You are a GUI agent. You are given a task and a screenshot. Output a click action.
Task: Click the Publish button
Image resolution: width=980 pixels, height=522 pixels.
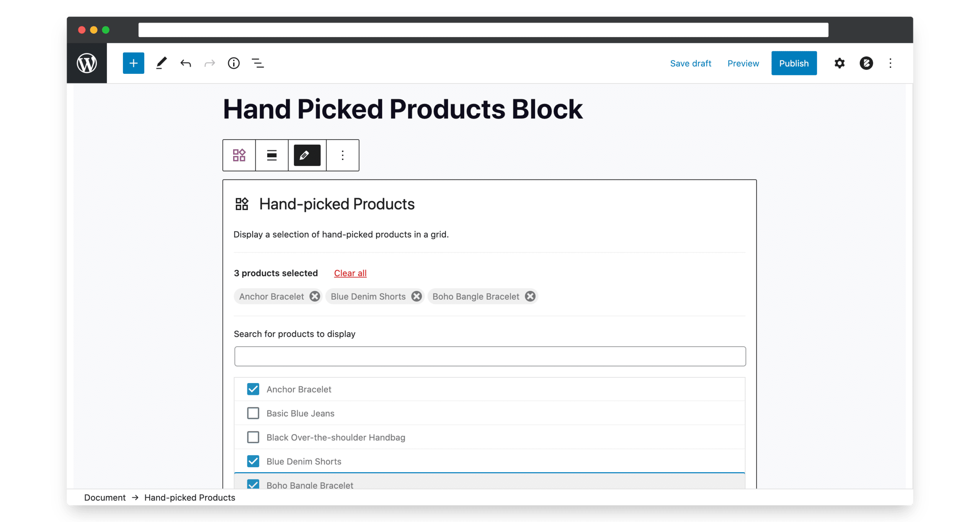794,63
